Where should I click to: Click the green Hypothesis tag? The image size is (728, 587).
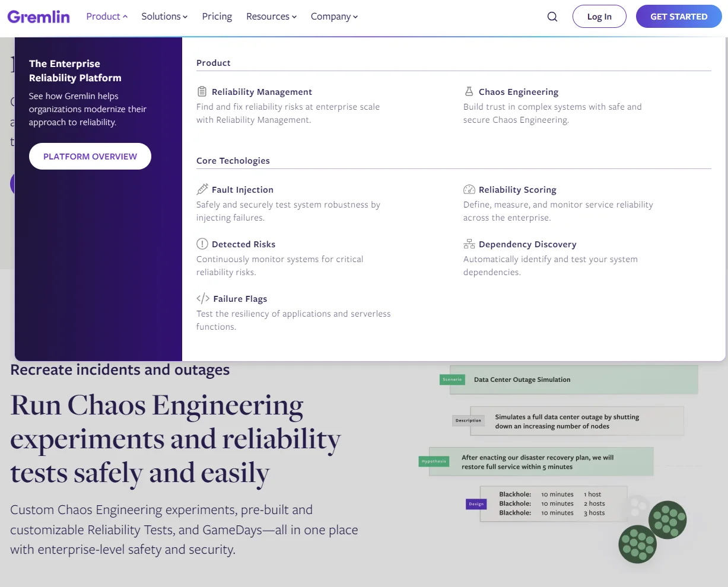(434, 461)
